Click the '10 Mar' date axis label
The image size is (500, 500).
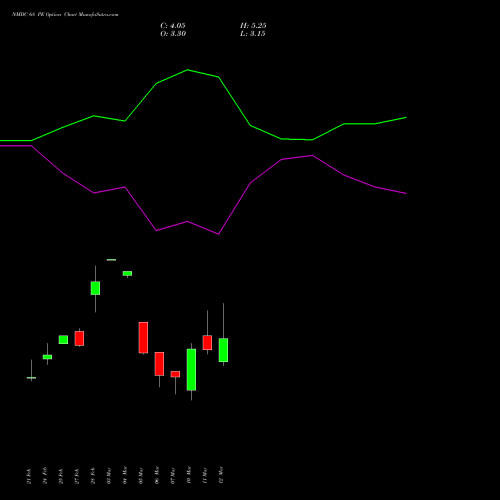189,475
